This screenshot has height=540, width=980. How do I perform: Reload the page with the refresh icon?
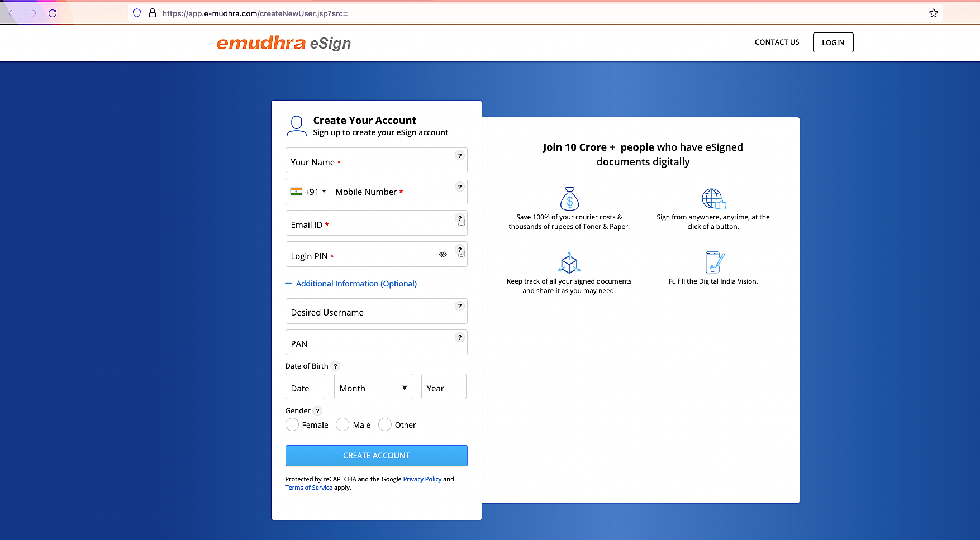53,13
